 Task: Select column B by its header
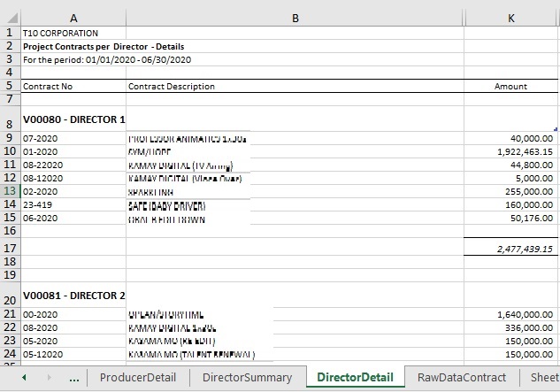coord(295,16)
